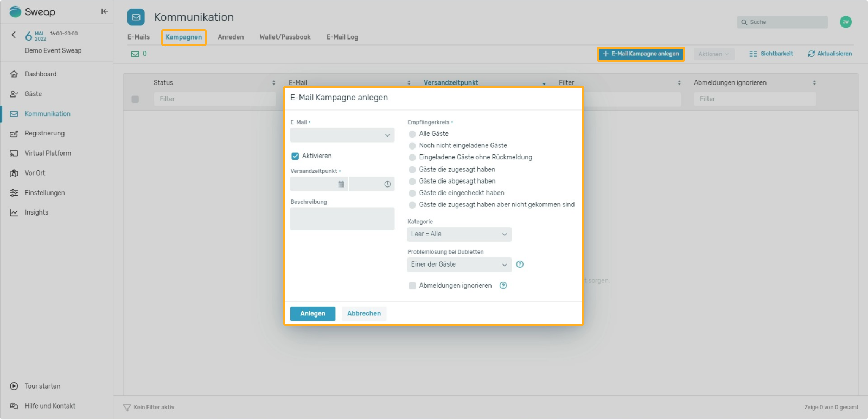
Task: Click the Registrierung edit icon
Action: 14,133
